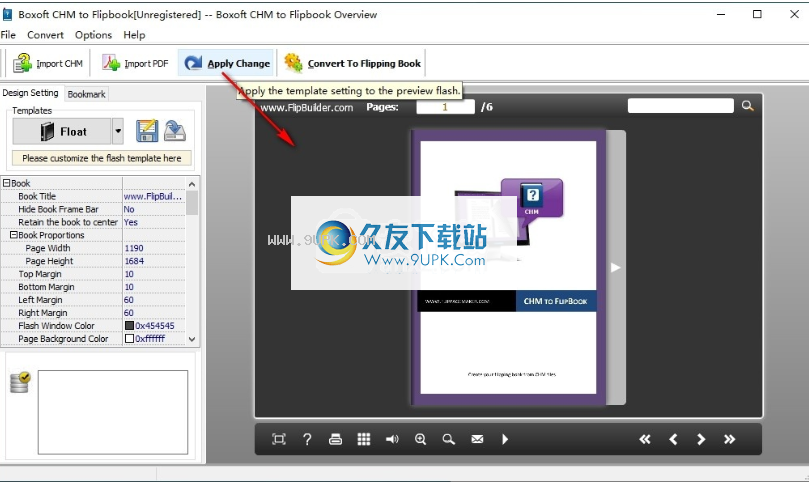Select the Page Width value 1190

pyautogui.click(x=153, y=248)
